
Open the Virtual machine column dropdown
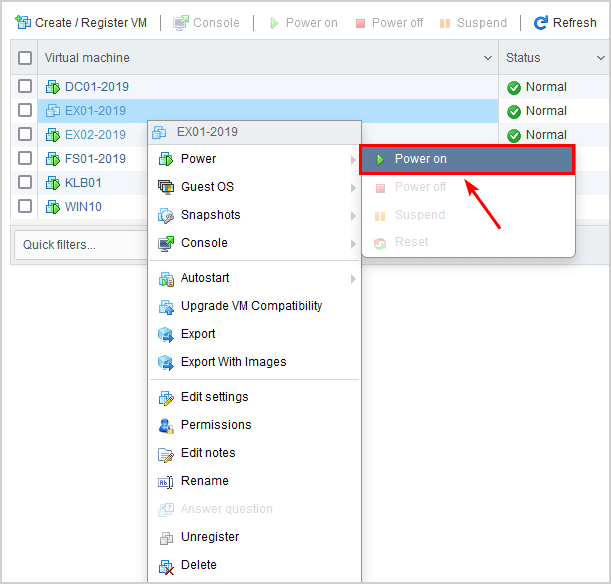click(x=487, y=58)
